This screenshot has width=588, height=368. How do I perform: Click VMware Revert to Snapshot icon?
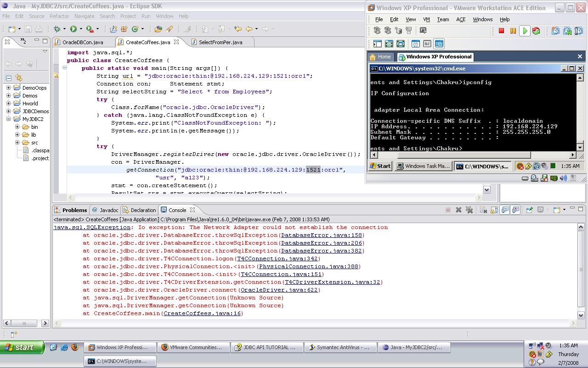coord(567,31)
